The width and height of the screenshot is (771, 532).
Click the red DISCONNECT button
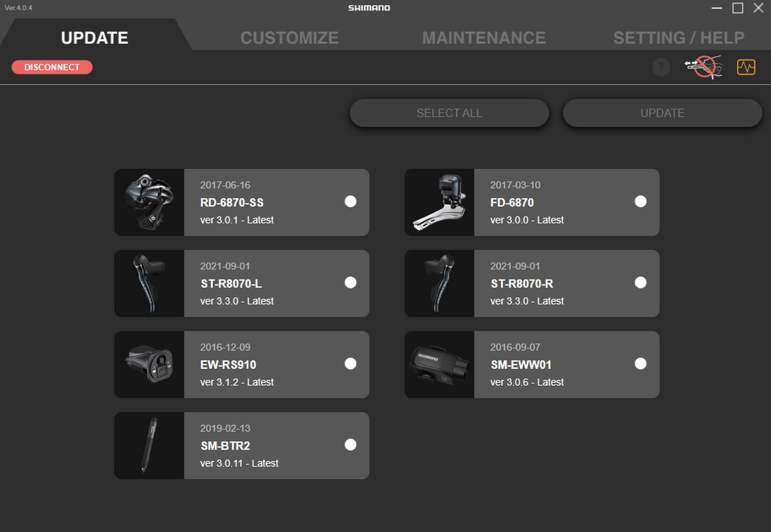tap(52, 67)
